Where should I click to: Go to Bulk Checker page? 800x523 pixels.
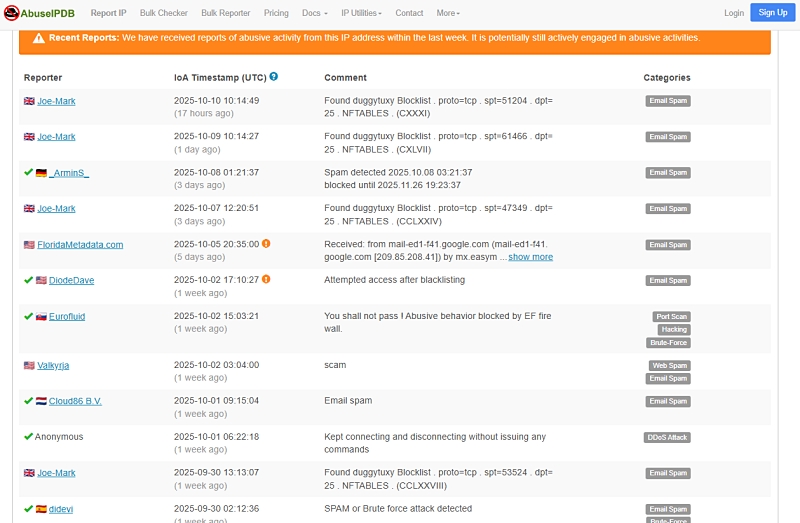[x=164, y=13]
